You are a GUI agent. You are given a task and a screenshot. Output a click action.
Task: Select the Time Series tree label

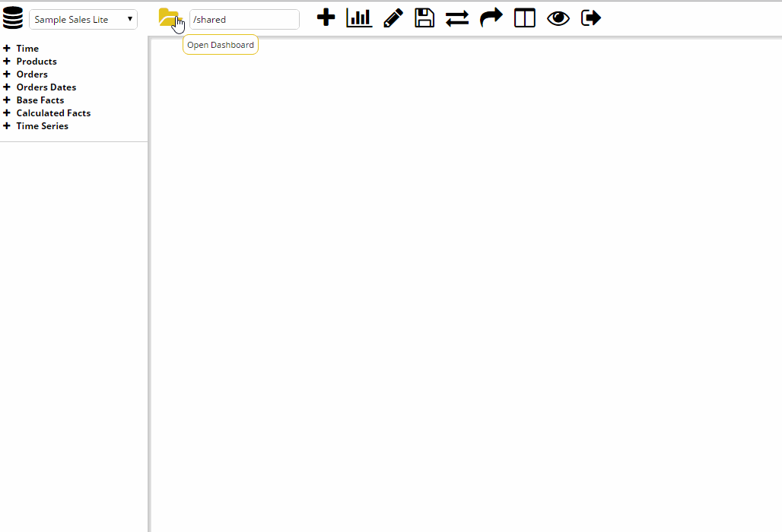[43, 126]
